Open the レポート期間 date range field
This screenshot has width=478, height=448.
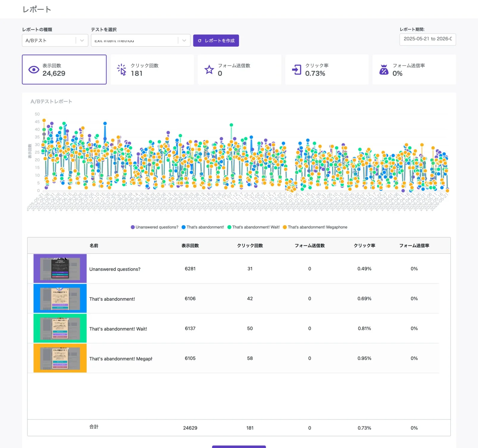pyautogui.click(x=428, y=39)
